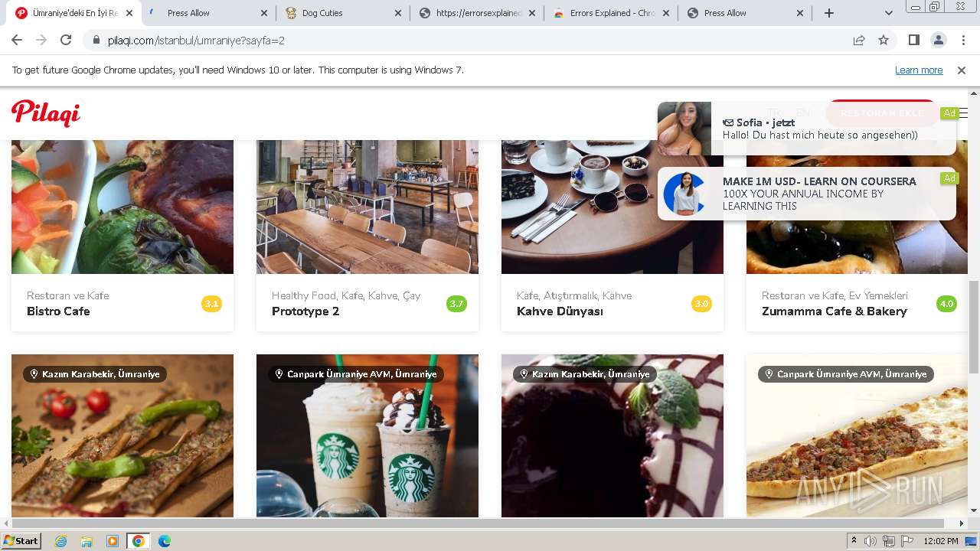Go back with the browser back arrow
The width and height of the screenshot is (980, 551).
(17, 40)
